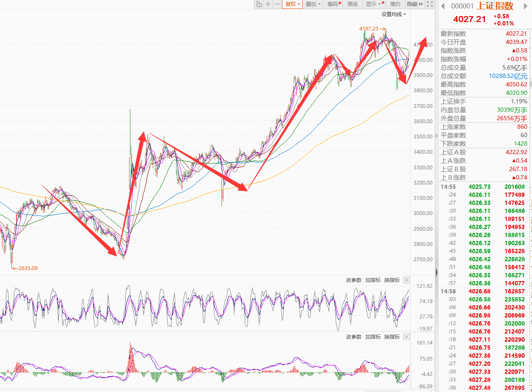Click 换指标 on the MACD indicator panel
532x392 pixels.
[x=392, y=337]
